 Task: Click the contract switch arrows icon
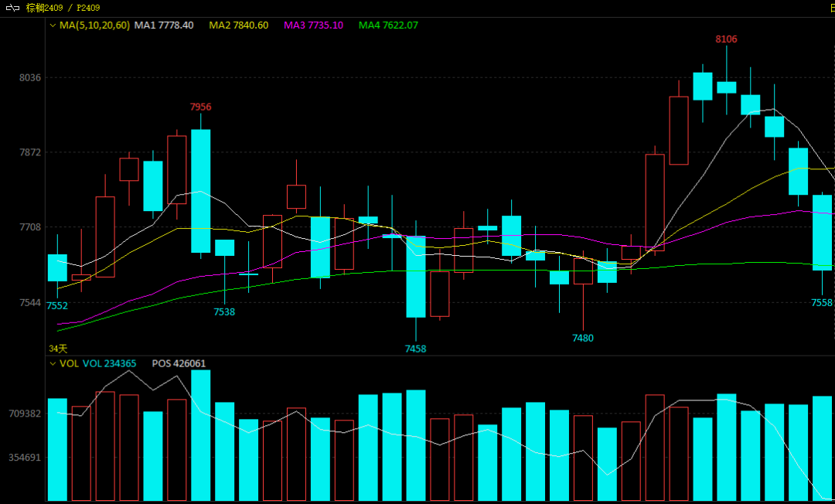(x=12, y=8)
